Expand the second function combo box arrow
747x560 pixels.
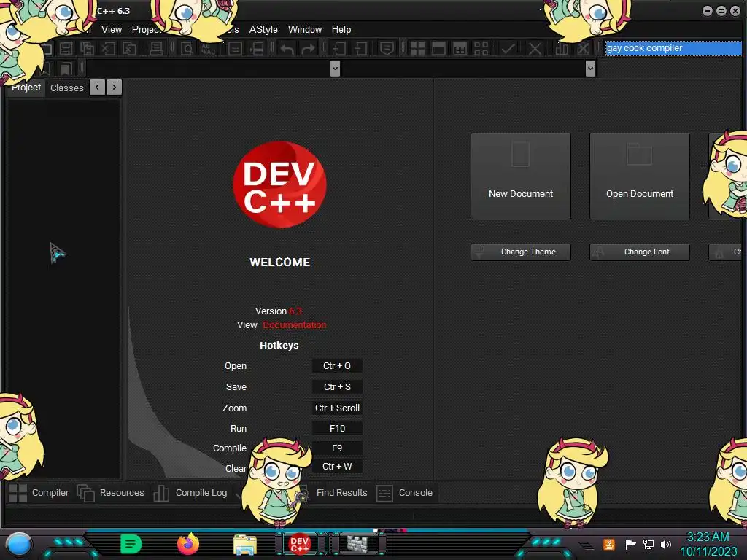590,69
